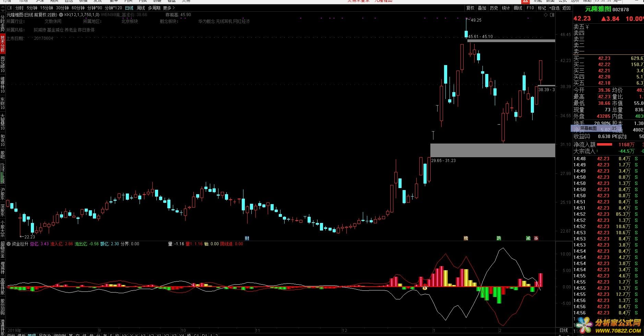Viewport: 644px width, 336px height.
Task: Click the 涨 marker on the chart
Action: tap(536, 238)
